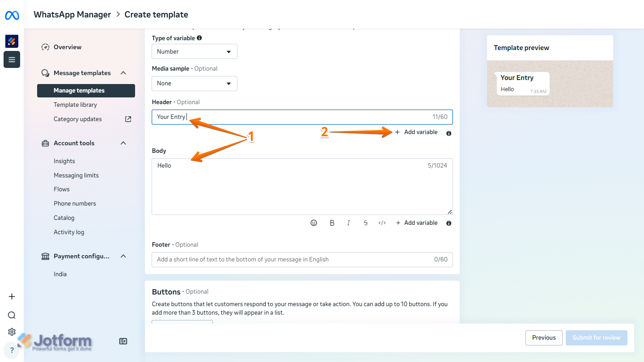Screen dimensions: 644x362
Task: Apply monospace code formatting
Action: tap(382, 223)
